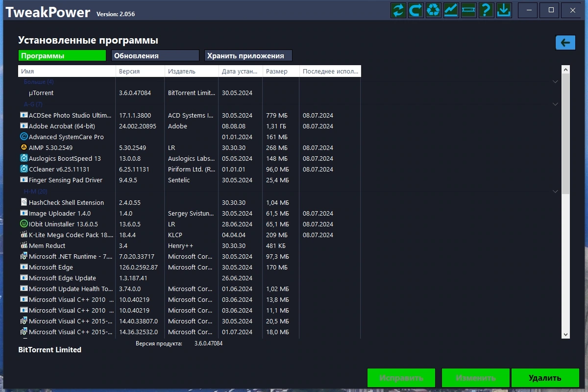Click the 126.0.2592.87 version cell
Viewport: 588px width, 392px height.
(x=139, y=267)
